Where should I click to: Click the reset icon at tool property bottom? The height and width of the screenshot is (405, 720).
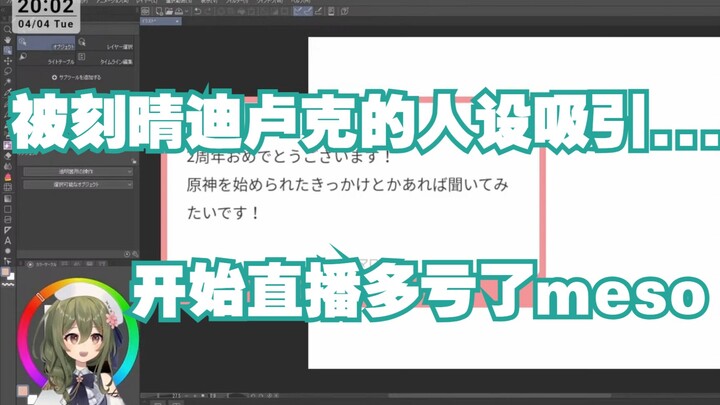pyautogui.click(x=127, y=254)
